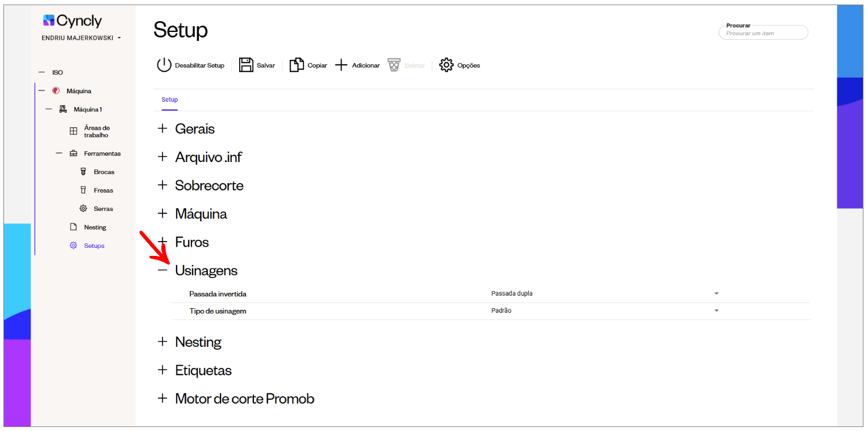Screen dimensions: 868x431
Task: Open Serras saw icon in sidebar
Action: tap(83, 209)
